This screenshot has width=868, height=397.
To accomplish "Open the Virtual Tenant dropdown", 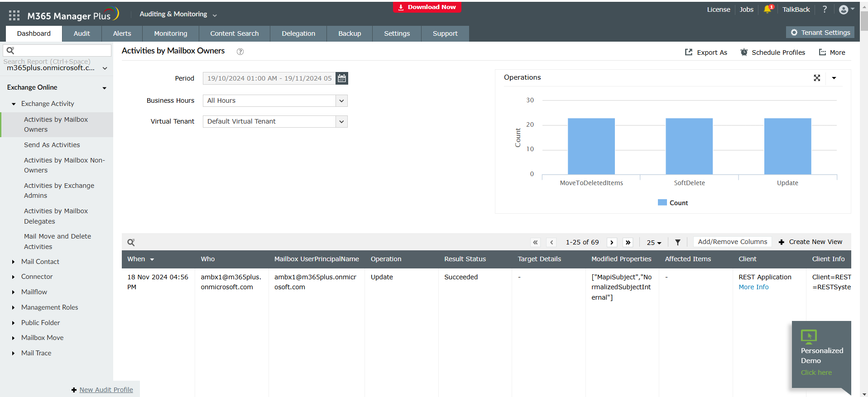I will pyautogui.click(x=341, y=121).
